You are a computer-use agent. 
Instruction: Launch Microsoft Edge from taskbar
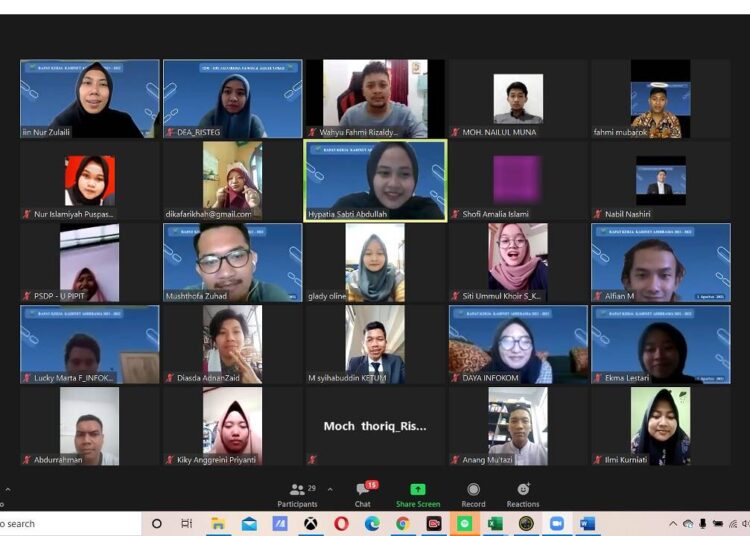coord(372,524)
